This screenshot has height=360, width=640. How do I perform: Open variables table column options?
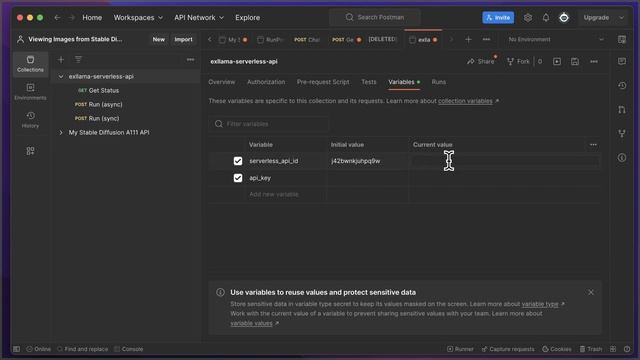[593, 144]
